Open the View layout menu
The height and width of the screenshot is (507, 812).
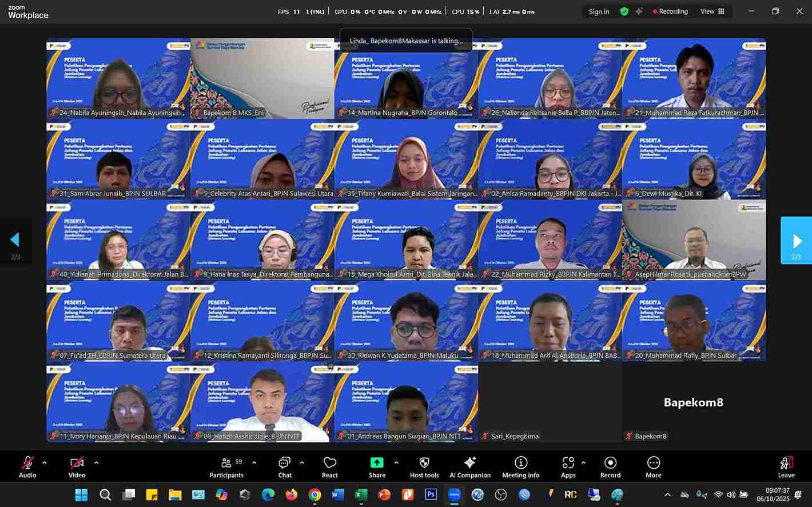pyautogui.click(x=713, y=11)
